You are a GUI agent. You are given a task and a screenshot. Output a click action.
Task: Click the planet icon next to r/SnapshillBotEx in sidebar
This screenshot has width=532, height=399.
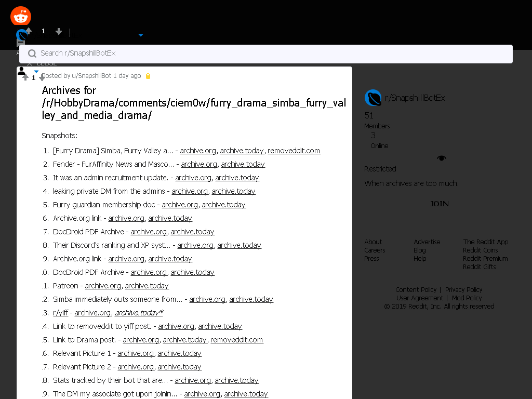(373, 98)
